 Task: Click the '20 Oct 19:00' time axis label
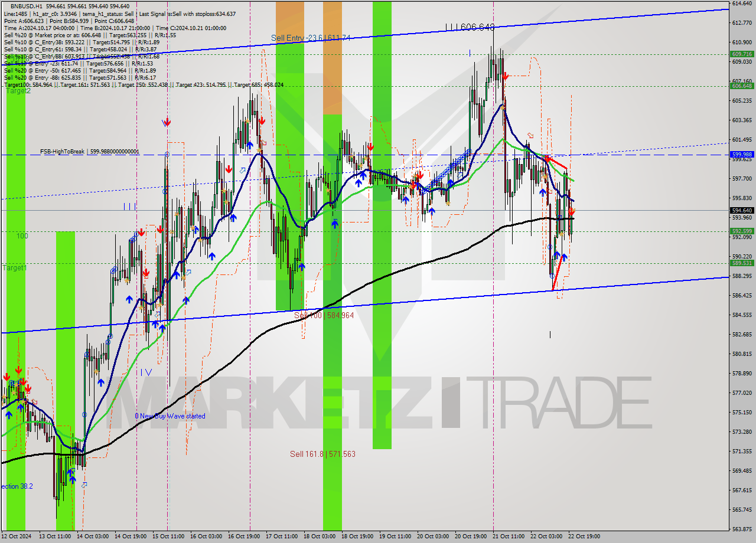click(471, 537)
